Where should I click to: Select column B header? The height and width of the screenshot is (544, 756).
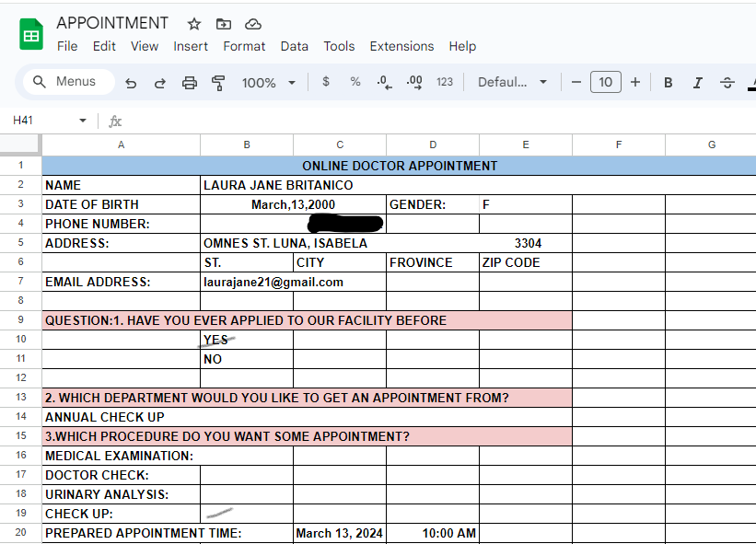(247, 145)
